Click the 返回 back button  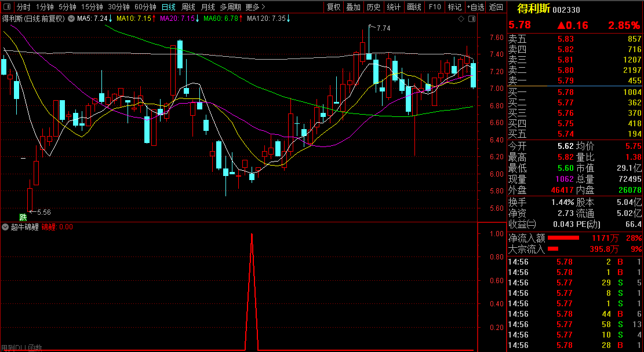click(x=496, y=7)
